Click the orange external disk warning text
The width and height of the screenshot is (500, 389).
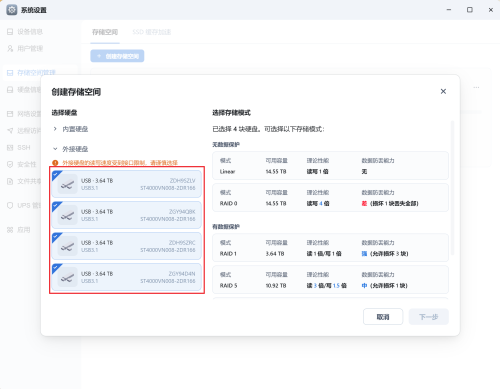click(x=120, y=163)
